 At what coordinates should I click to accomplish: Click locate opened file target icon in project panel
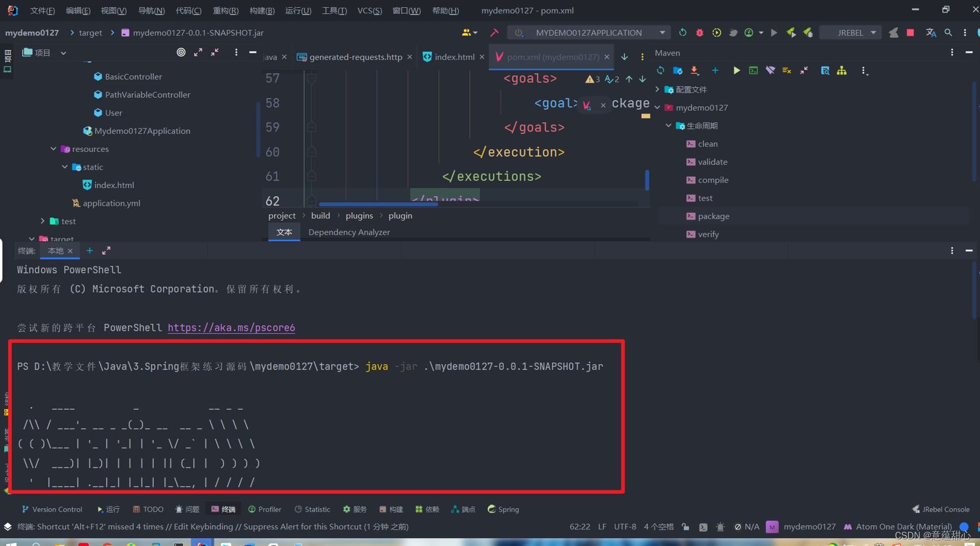(x=181, y=52)
